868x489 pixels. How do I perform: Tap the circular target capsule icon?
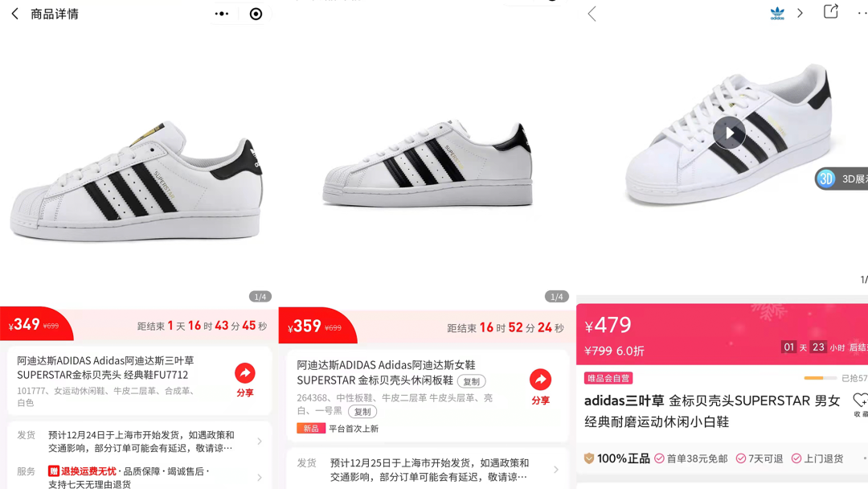(256, 14)
